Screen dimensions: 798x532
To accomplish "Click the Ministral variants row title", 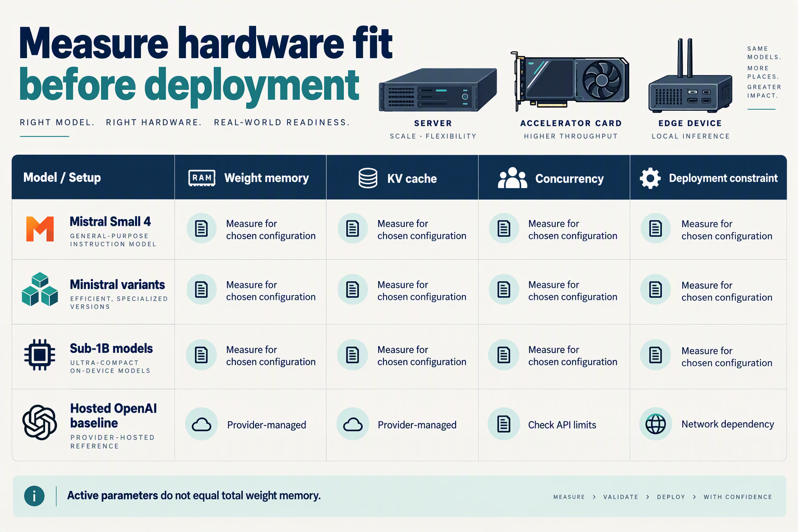I will [117, 285].
